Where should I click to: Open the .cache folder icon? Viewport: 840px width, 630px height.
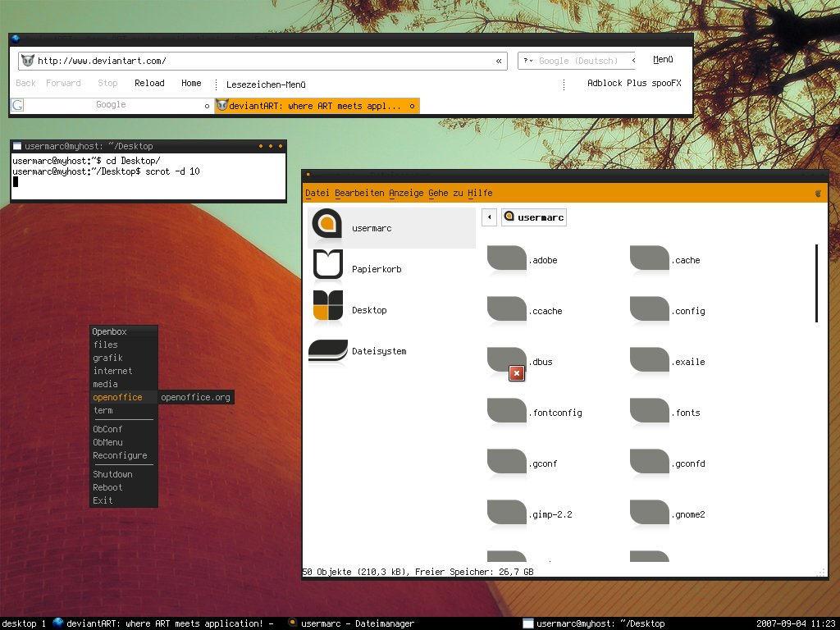tap(650, 259)
